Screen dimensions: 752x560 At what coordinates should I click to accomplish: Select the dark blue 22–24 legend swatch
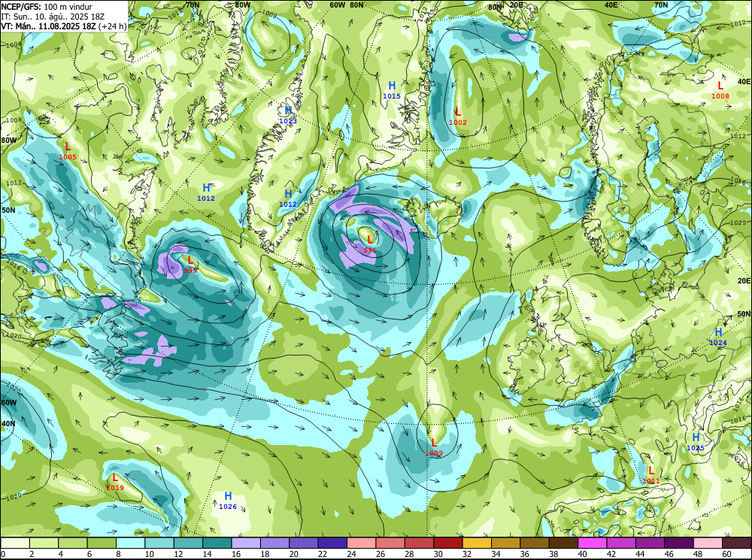tap(332, 543)
